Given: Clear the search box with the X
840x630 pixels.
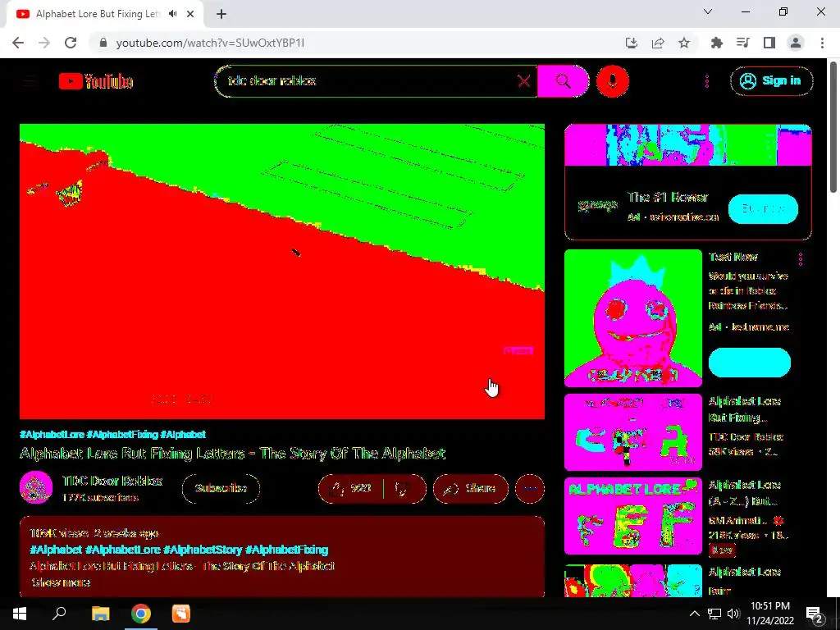Looking at the screenshot, I should coord(524,81).
